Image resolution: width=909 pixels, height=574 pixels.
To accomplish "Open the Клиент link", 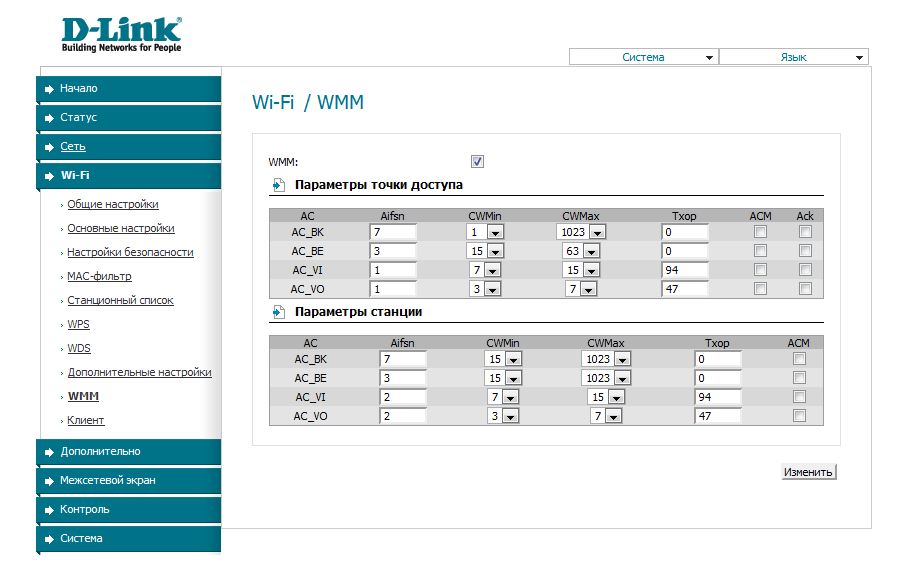I will 86,420.
